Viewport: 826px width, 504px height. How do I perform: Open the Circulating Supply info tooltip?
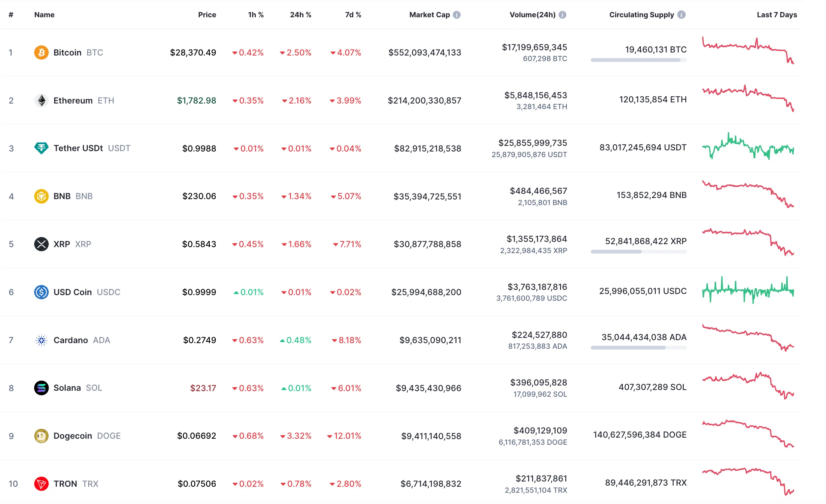pyautogui.click(x=682, y=15)
